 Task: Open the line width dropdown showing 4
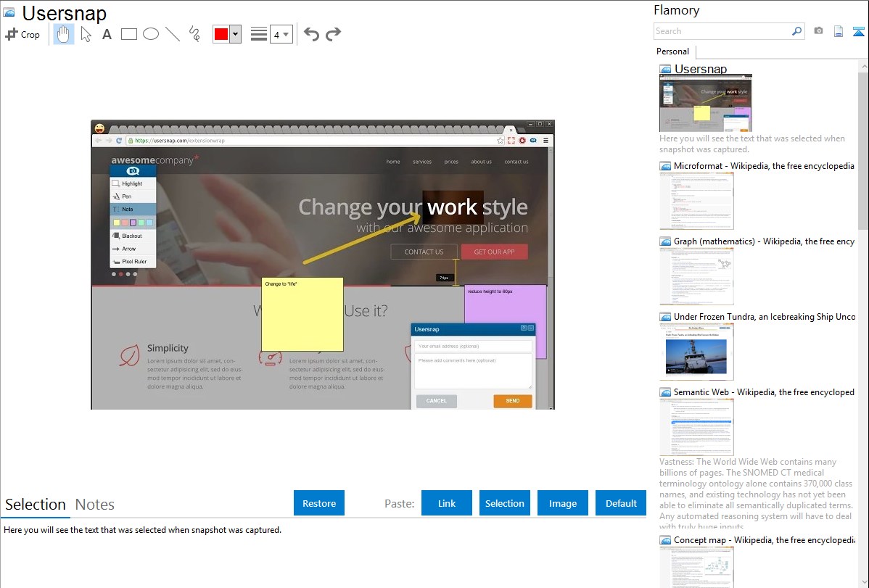click(281, 34)
